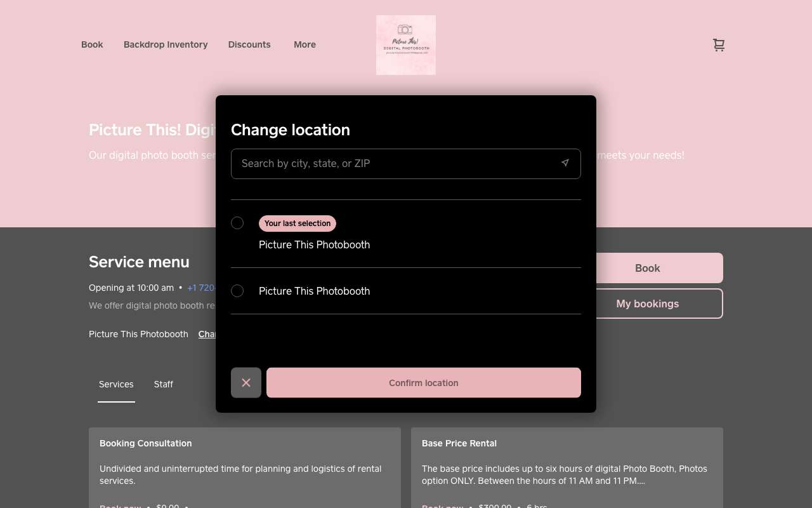Focus the city, state, or ZIP search field
The image size is (812, 508).
click(x=406, y=164)
